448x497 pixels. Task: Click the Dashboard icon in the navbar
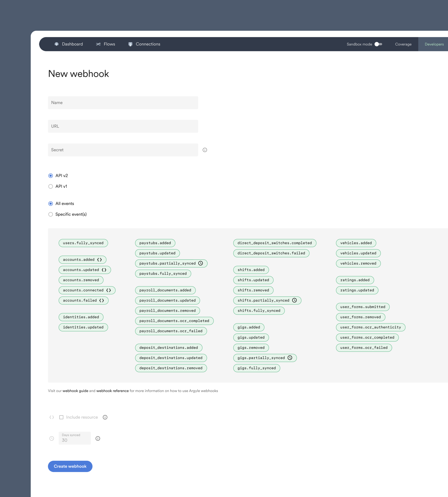point(56,44)
